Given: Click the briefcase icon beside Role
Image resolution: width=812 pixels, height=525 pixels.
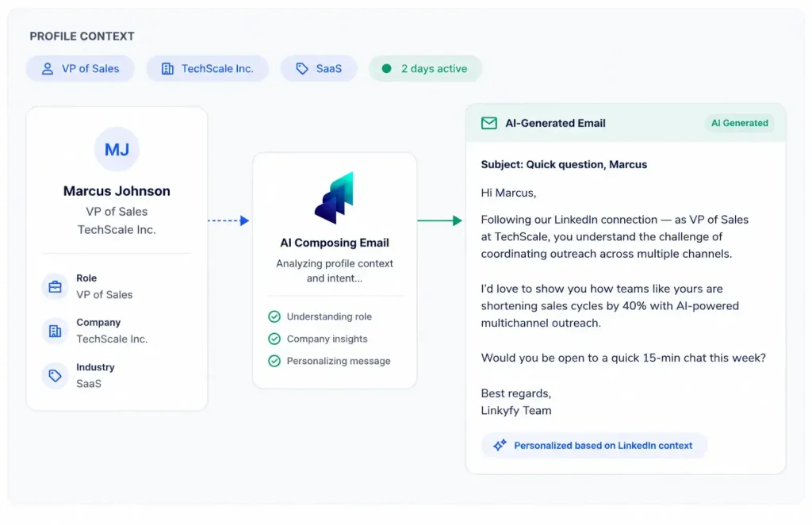Looking at the screenshot, I should [55, 286].
